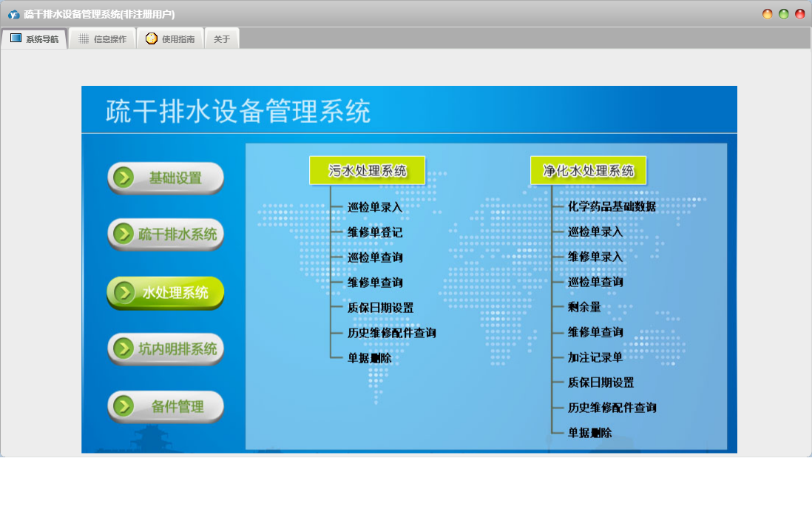Open the 信息操作 tab
Image resolution: width=812 pixels, height=532 pixels.
pyautogui.click(x=103, y=39)
